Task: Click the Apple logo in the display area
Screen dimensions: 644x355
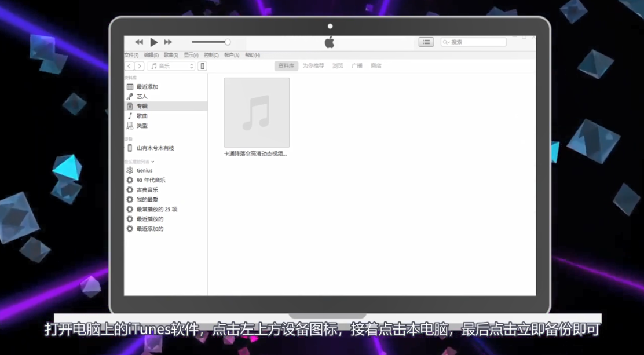Action: click(330, 42)
